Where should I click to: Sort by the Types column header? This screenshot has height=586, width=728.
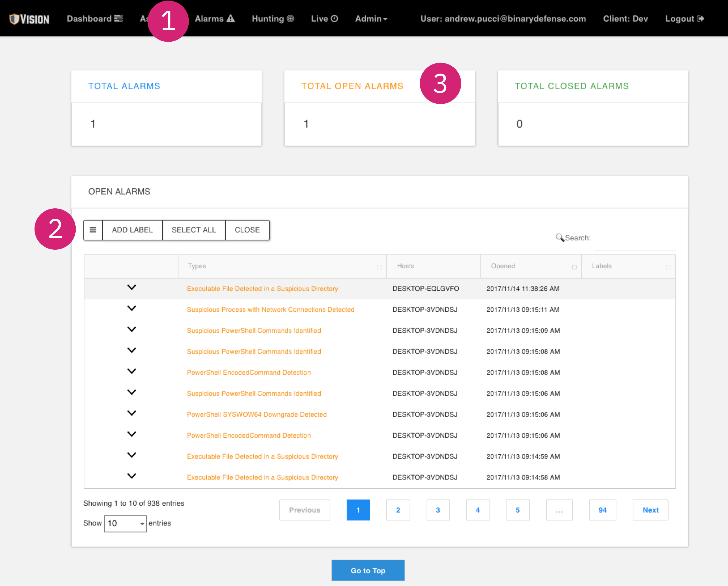[282, 266]
